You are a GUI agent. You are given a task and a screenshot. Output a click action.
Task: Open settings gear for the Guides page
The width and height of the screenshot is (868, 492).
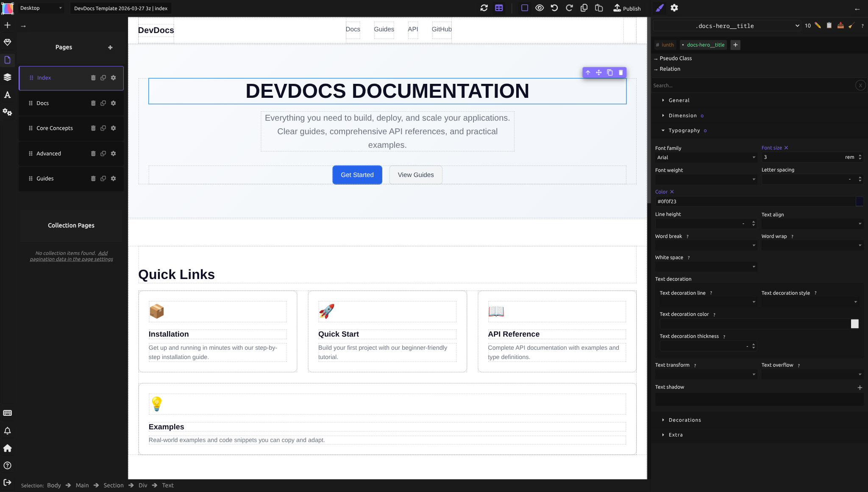point(114,178)
